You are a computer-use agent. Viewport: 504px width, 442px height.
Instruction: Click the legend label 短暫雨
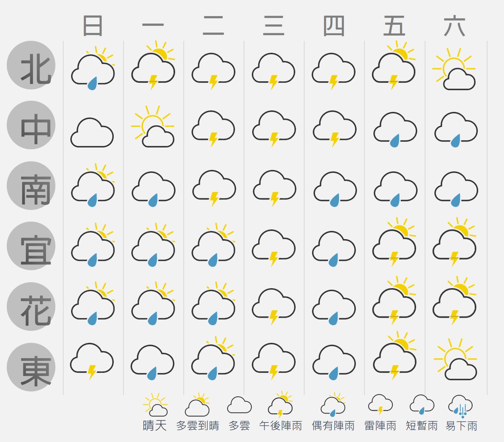point(422,426)
